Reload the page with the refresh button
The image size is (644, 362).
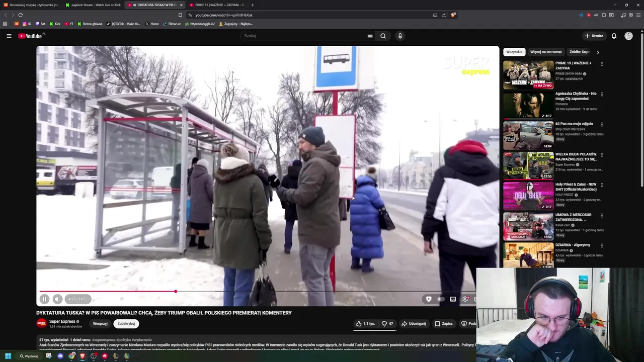(x=21, y=15)
